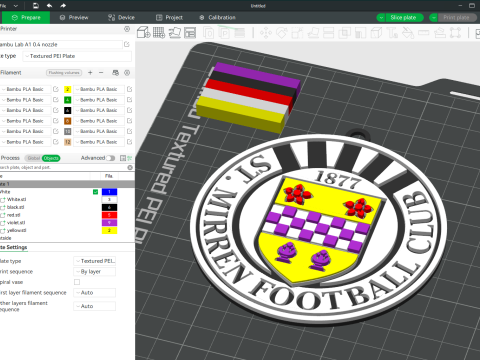Click the search plate, object and part field
This screenshot has height=360, width=480.
click(x=64, y=167)
